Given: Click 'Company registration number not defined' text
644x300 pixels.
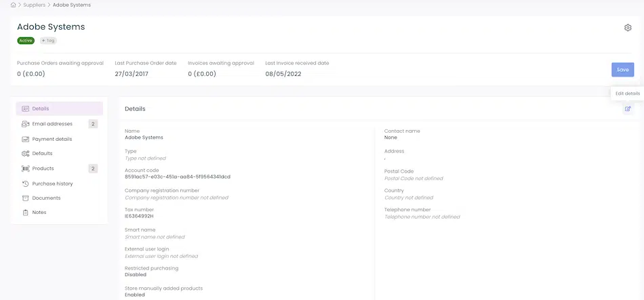Looking at the screenshot, I should (x=177, y=198).
